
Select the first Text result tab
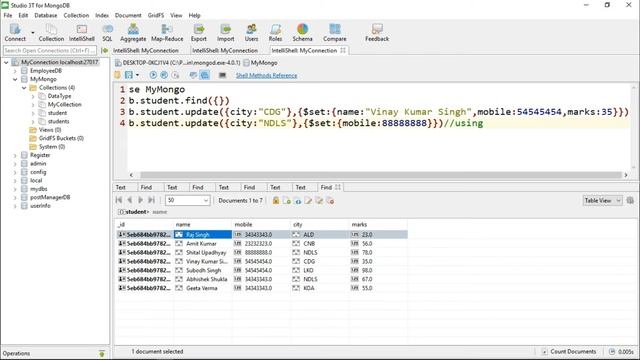(x=120, y=187)
